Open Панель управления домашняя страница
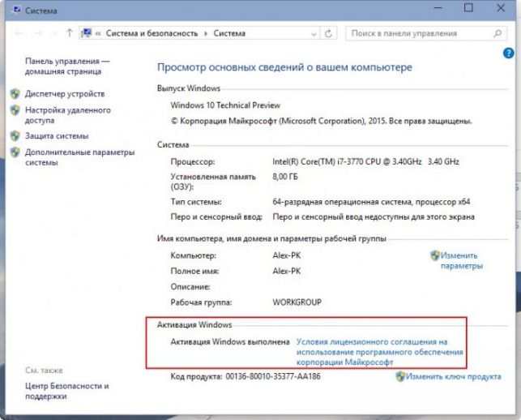Screen dimensions: 521x420 point(67,66)
